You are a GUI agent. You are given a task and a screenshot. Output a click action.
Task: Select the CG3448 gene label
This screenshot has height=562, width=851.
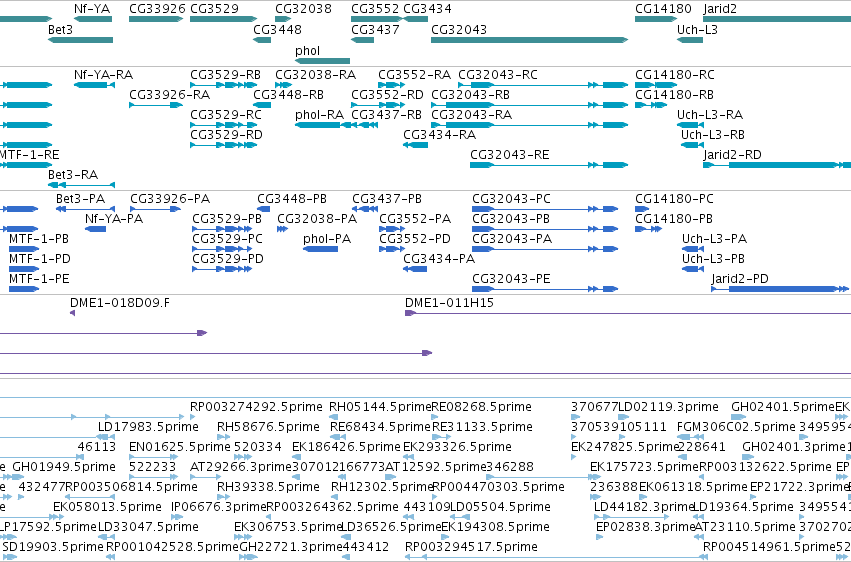click(x=277, y=29)
